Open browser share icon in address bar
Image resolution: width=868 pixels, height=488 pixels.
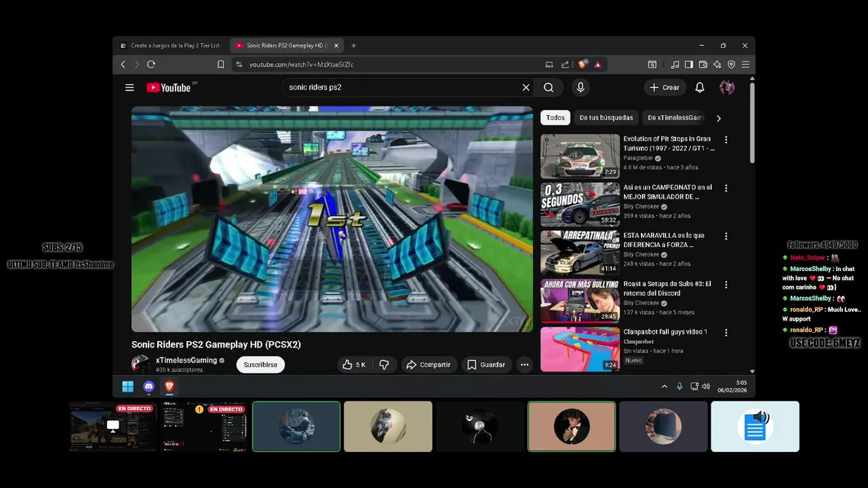coord(565,64)
